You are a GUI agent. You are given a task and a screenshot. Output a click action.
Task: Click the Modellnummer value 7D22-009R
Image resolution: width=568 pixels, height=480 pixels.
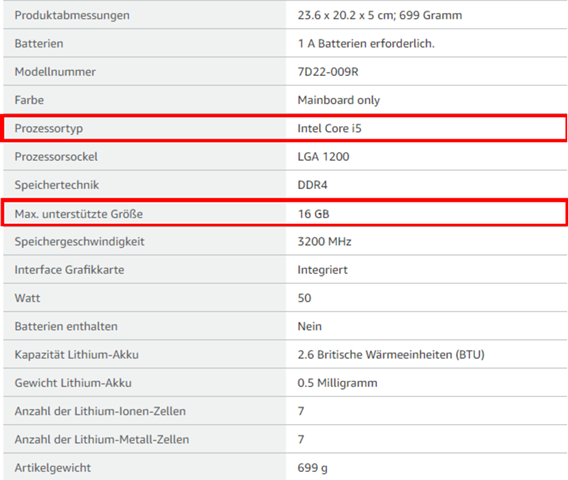[x=328, y=72]
